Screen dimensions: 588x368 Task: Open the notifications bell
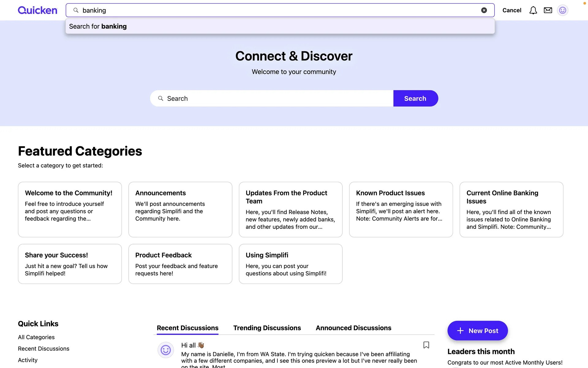[x=533, y=10]
